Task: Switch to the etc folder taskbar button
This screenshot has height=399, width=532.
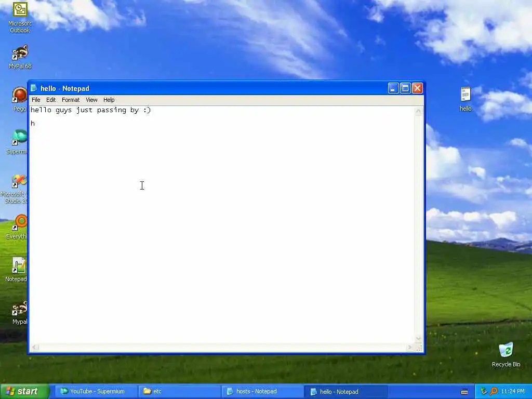Action: (x=179, y=392)
